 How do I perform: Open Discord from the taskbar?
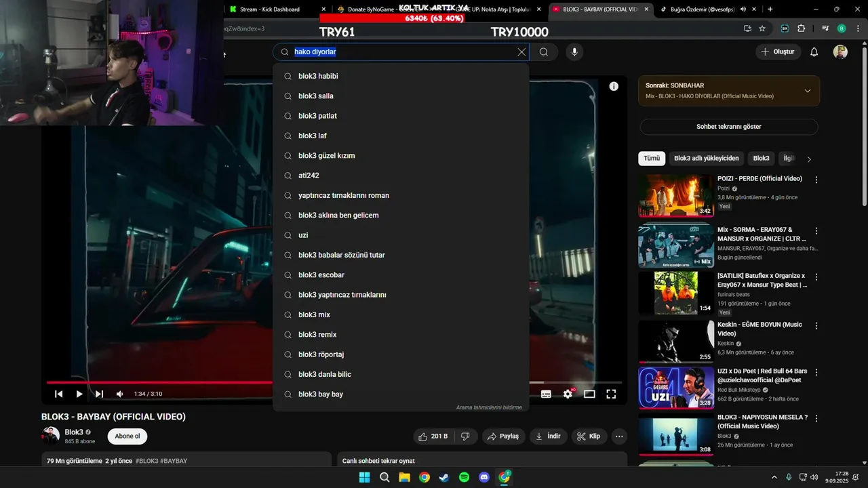click(x=484, y=477)
